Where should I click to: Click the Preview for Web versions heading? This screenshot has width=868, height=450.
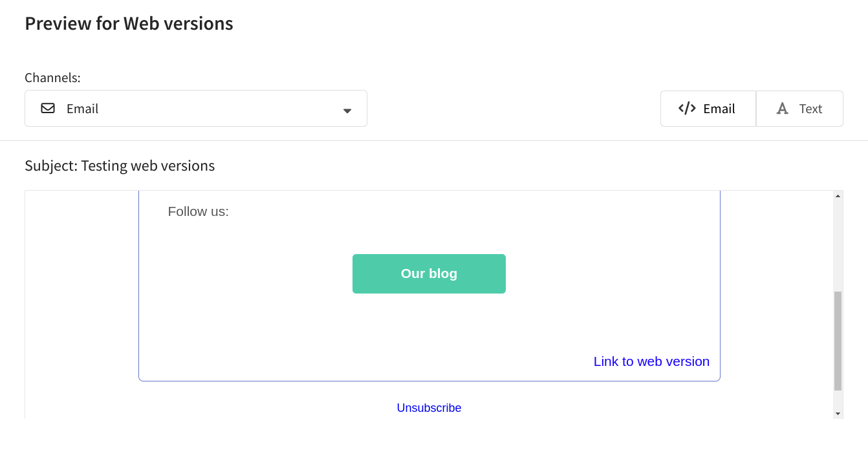(x=129, y=24)
